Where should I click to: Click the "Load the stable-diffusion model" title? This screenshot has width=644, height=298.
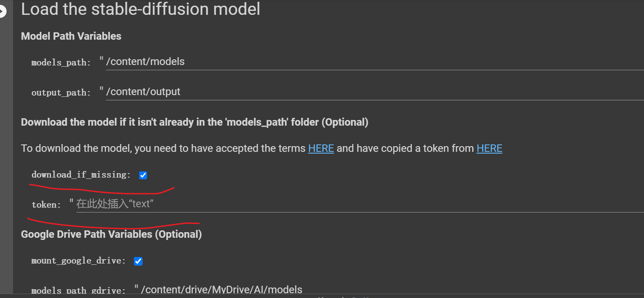tap(140, 10)
